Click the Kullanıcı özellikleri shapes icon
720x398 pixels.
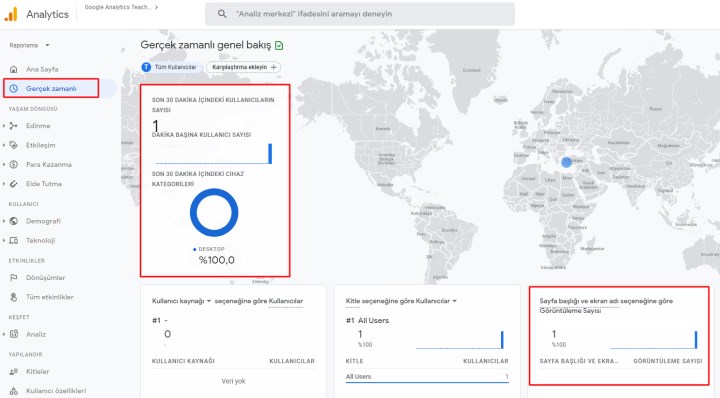click(14, 391)
